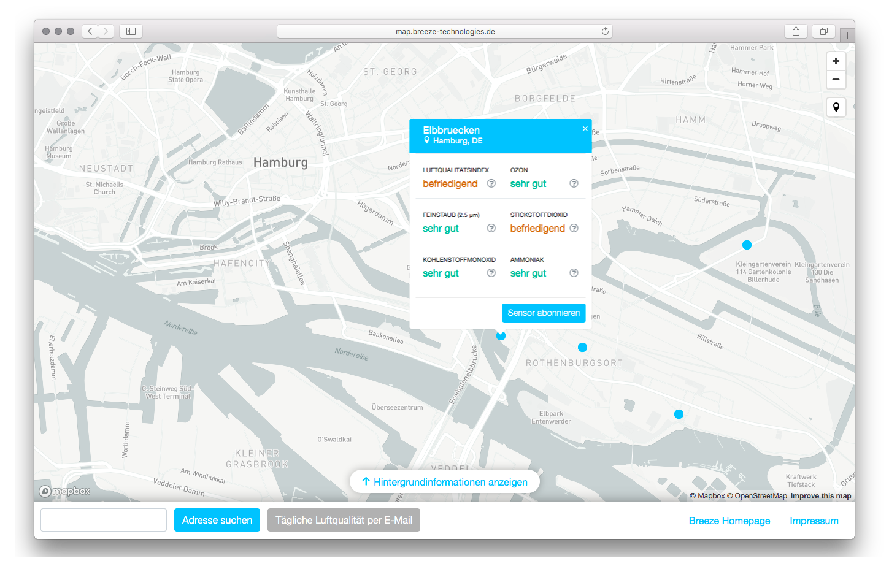Click sehr gut under Feinstaub
This screenshot has height=588, width=889.
pos(441,228)
